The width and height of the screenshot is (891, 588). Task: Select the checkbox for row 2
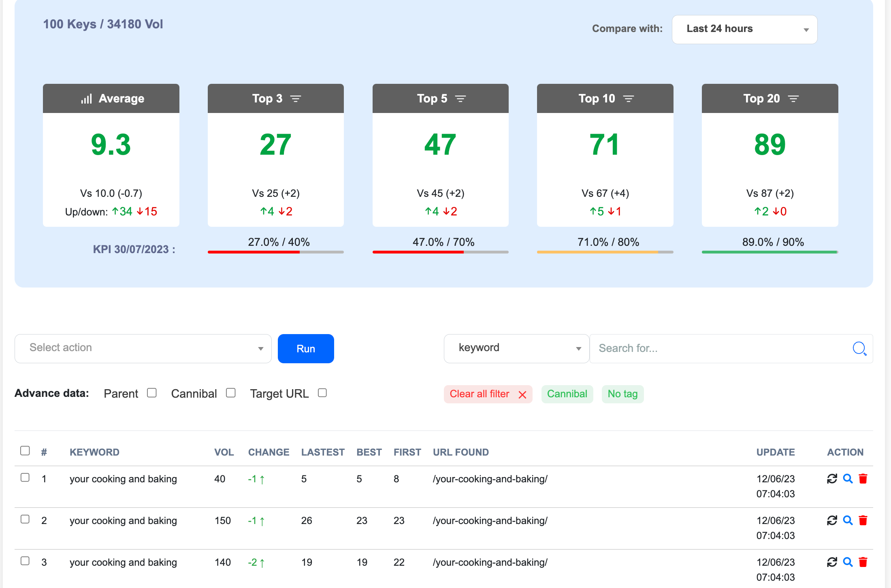tap(25, 519)
